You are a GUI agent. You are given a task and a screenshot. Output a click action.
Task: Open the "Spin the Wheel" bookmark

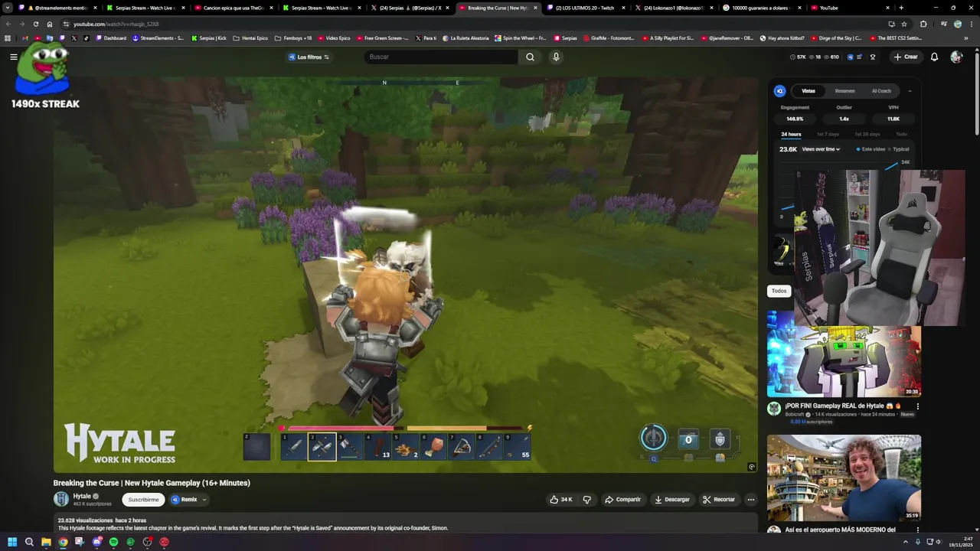click(521, 37)
